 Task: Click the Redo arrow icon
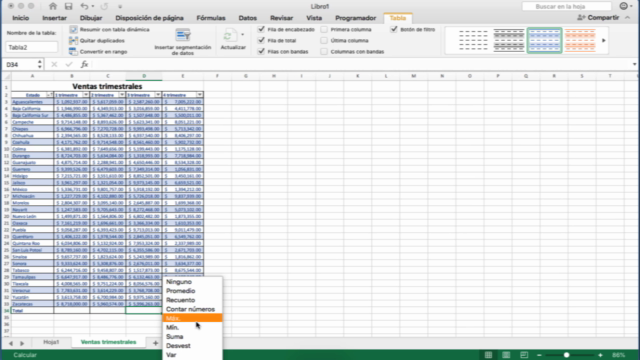click(x=104, y=6)
